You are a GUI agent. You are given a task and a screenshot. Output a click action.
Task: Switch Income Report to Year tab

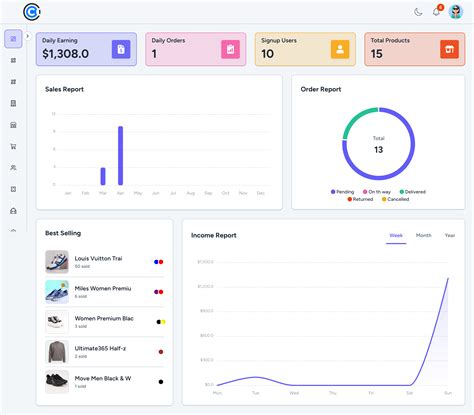(x=450, y=235)
